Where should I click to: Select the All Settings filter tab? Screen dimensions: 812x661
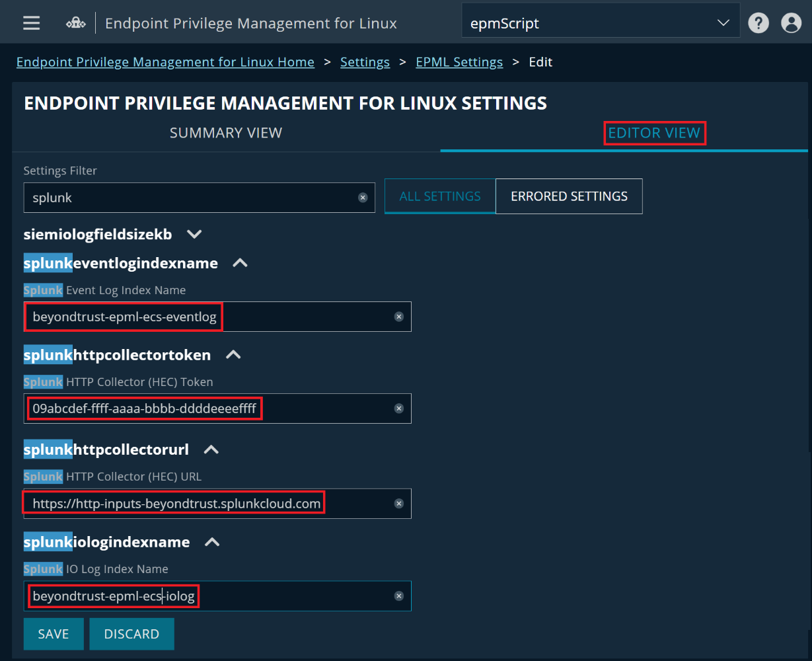coord(439,196)
